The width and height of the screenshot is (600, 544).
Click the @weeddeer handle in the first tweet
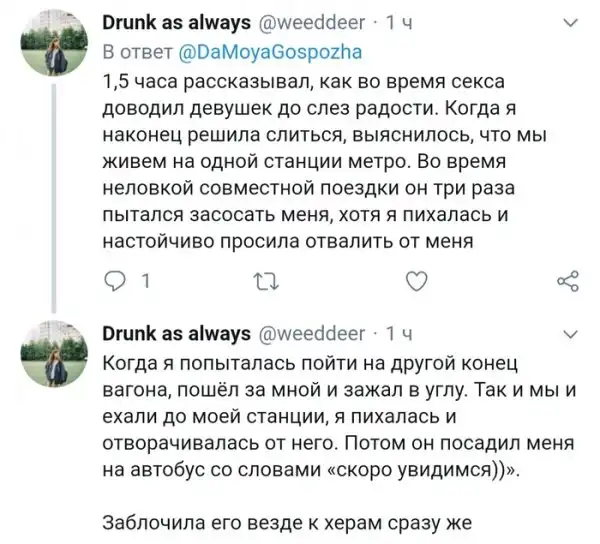310,24
